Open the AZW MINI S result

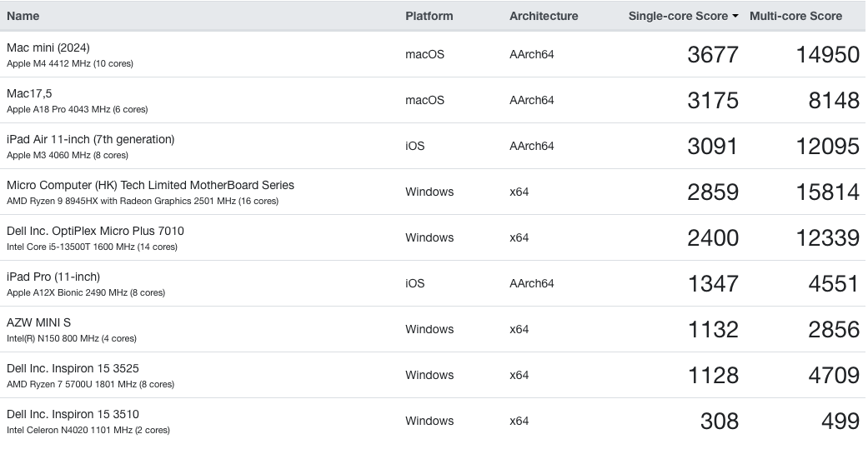[38, 323]
